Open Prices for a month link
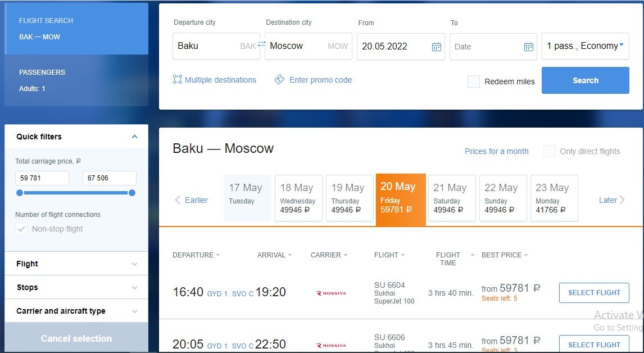This screenshot has height=353, width=644. (x=497, y=151)
